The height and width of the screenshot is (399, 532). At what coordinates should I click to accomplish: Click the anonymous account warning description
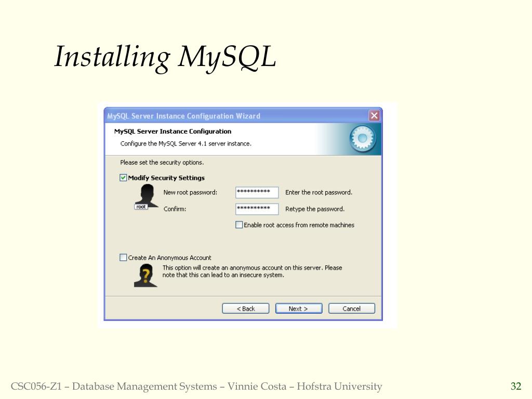252,271
